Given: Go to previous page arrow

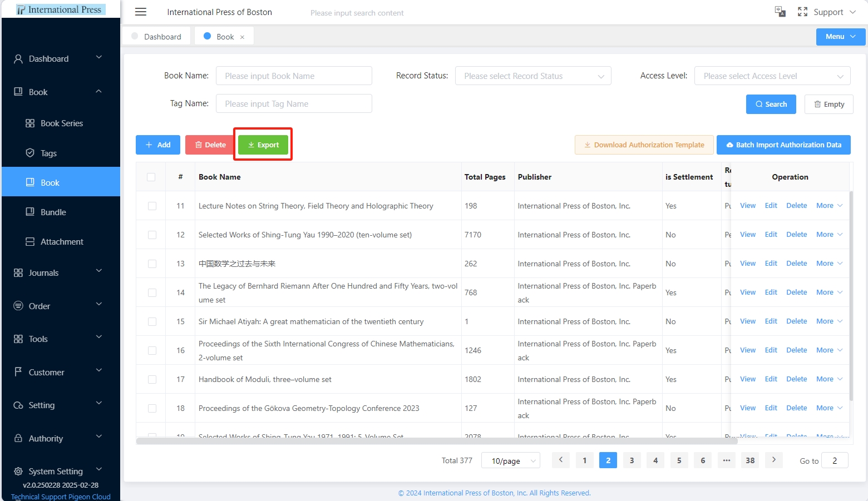Looking at the screenshot, I should click(561, 460).
